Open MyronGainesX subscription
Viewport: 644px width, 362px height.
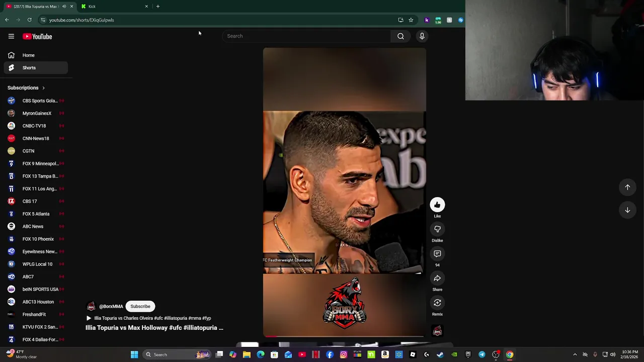pos(36,113)
